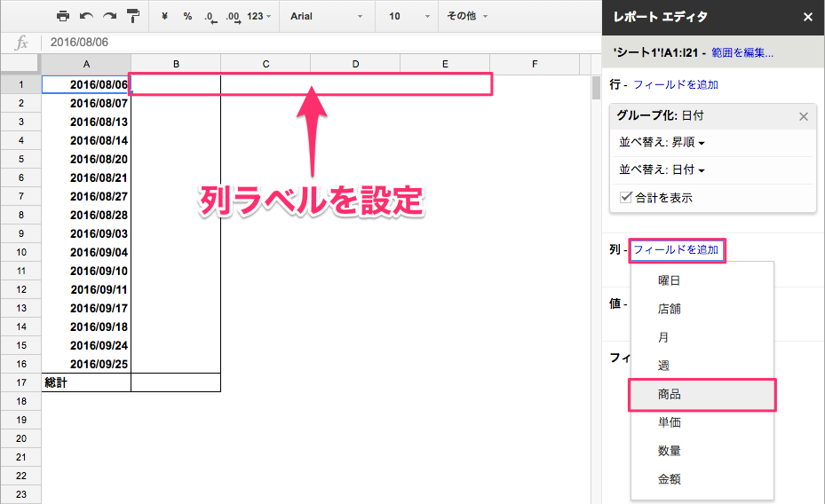Click cell containing 2016/09/25

pyautogui.click(x=86, y=364)
